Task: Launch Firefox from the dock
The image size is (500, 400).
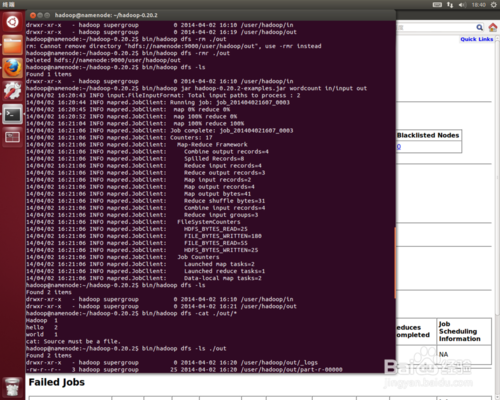Action: (x=12, y=68)
